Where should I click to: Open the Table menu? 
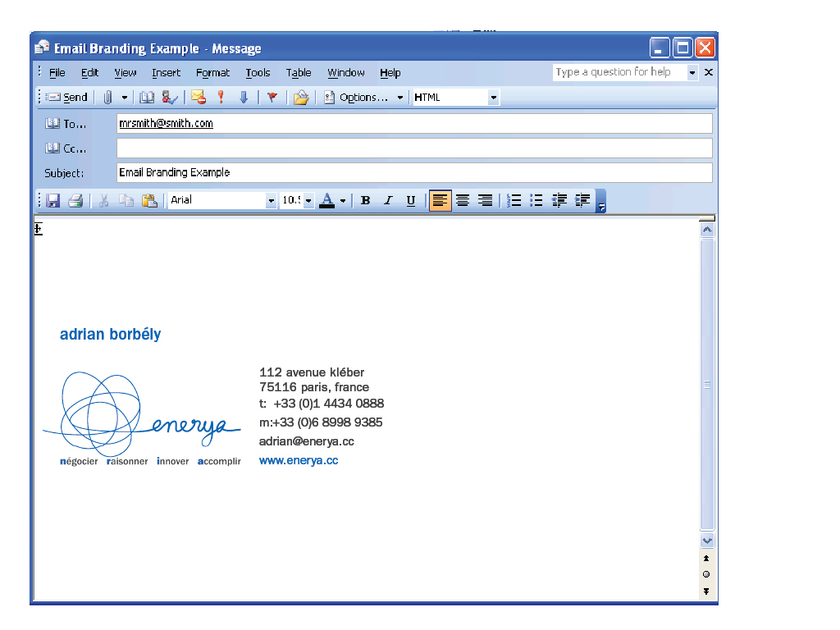299,73
